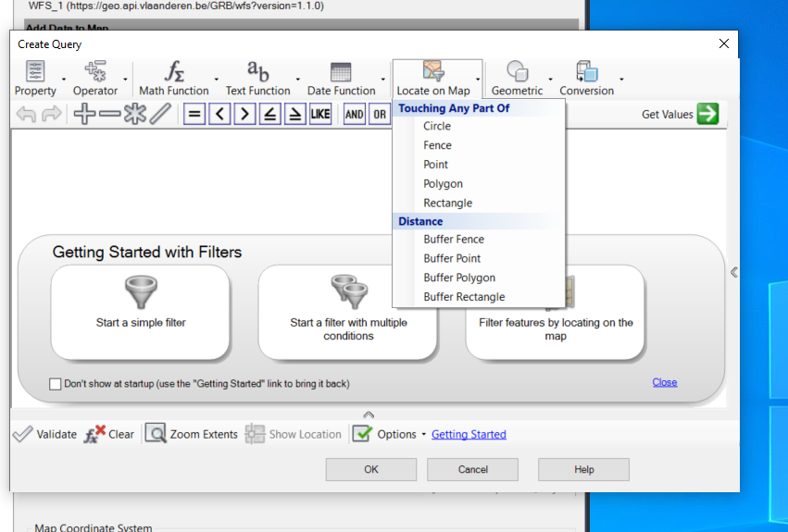The width and height of the screenshot is (788, 532).
Task: Click Zoom Extents
Action: click(192, 434)
